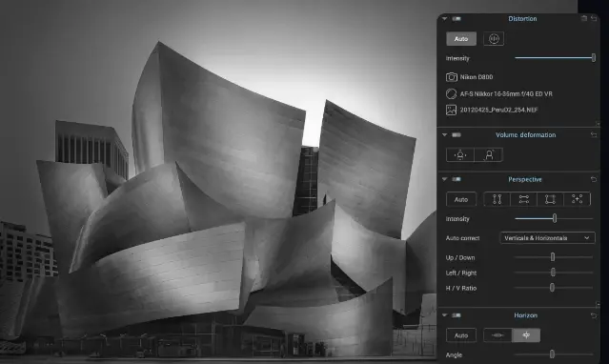This screenshot has height=364, width=609.
Task: Toggle the Perspective correction switch
Action: coord(457,179)
